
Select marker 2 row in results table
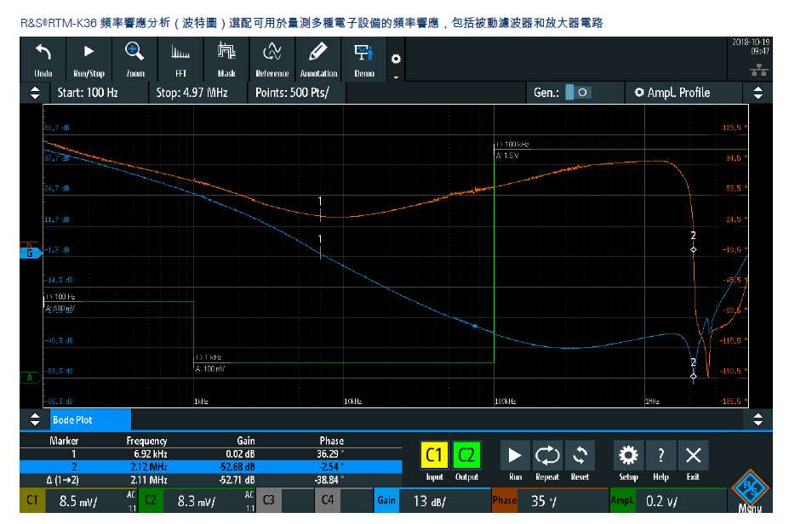[211, 466]
